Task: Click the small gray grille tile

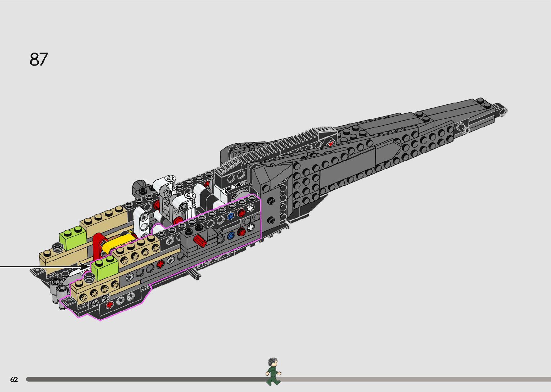Action: click(x=227, y=166)
